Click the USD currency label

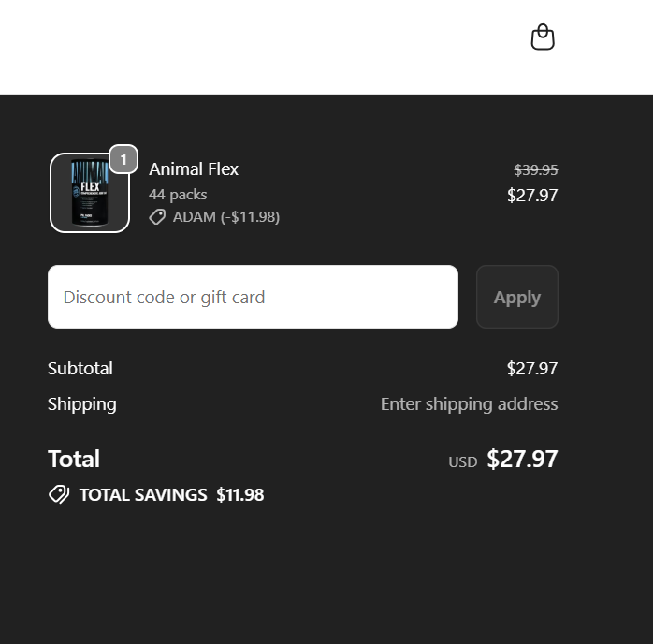pos(462,461)
